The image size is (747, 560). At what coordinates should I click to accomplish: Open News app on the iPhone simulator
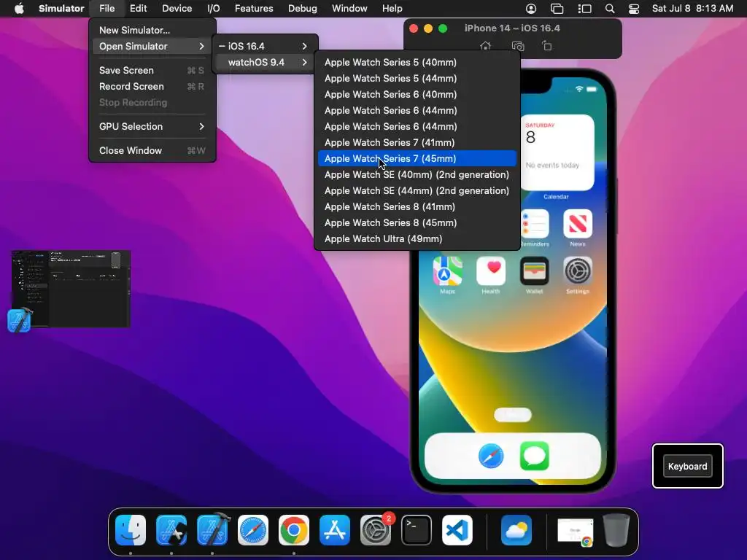[x=578, y=223]
